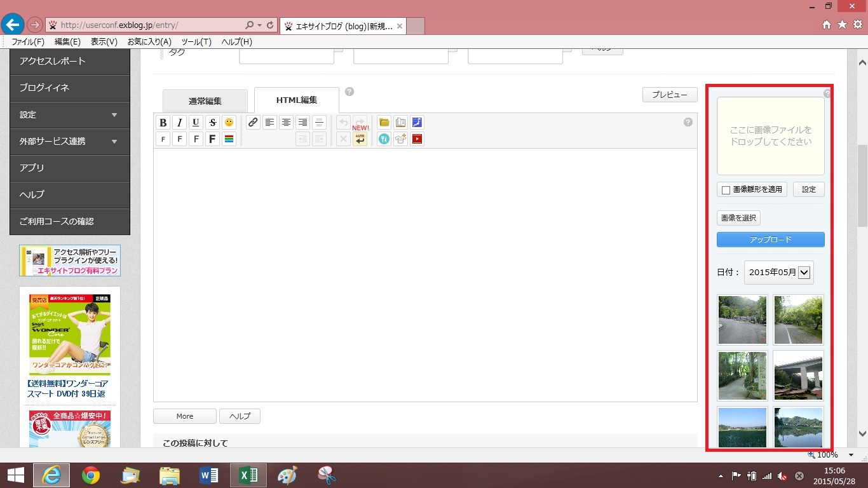Open the 日付 2015年05月 dropdown
This screenshot has height=488, width=868.
click(779, 272)
